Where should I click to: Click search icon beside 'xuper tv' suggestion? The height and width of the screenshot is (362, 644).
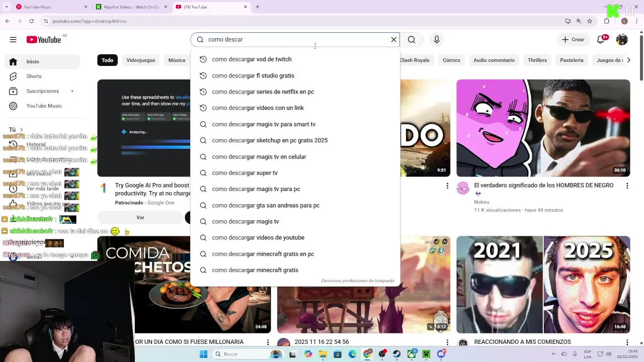[203, 173]
